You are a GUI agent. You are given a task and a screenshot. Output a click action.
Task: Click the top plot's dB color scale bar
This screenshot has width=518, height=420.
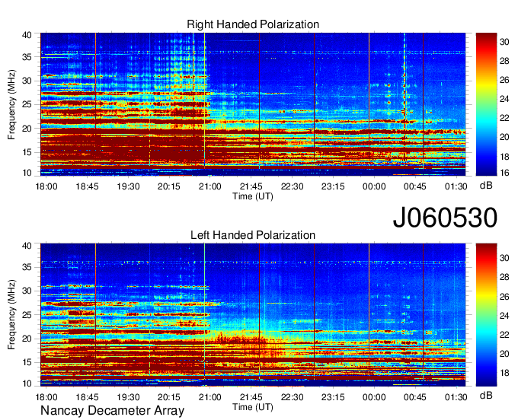pos(486,104)
